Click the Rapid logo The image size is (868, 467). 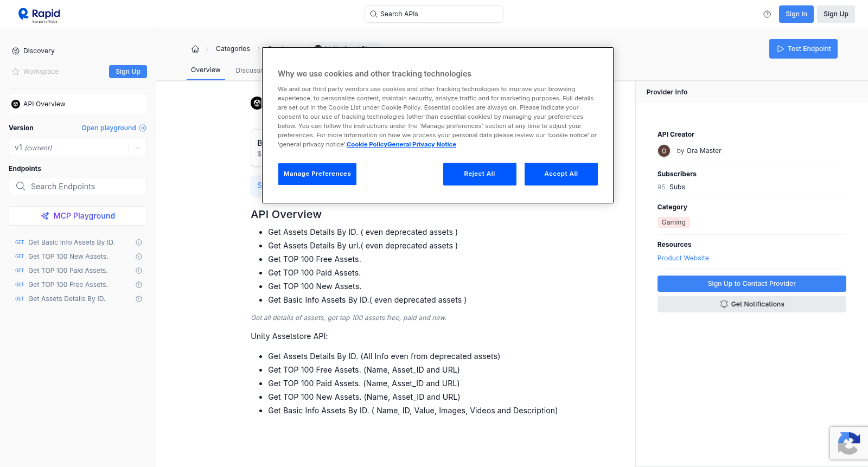(x=39, y=15)
